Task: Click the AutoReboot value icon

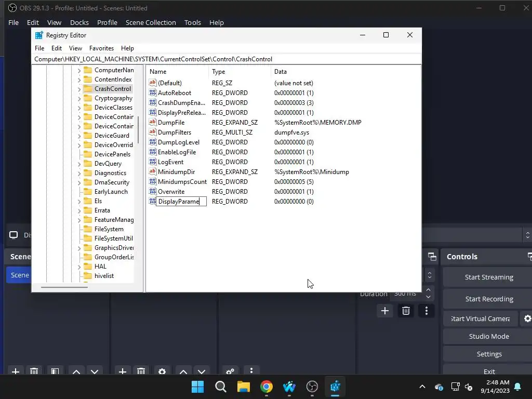Action: point(153,92)
